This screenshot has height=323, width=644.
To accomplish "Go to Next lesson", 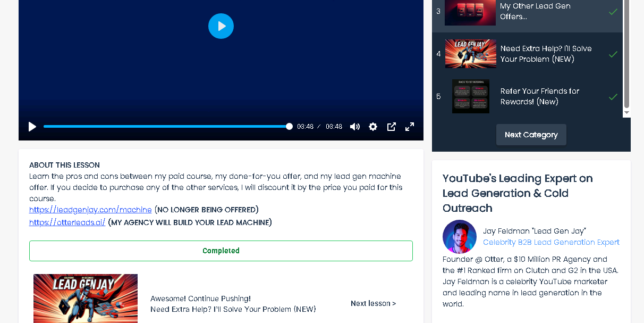I will pyautogui.click(x=373, y=303).
